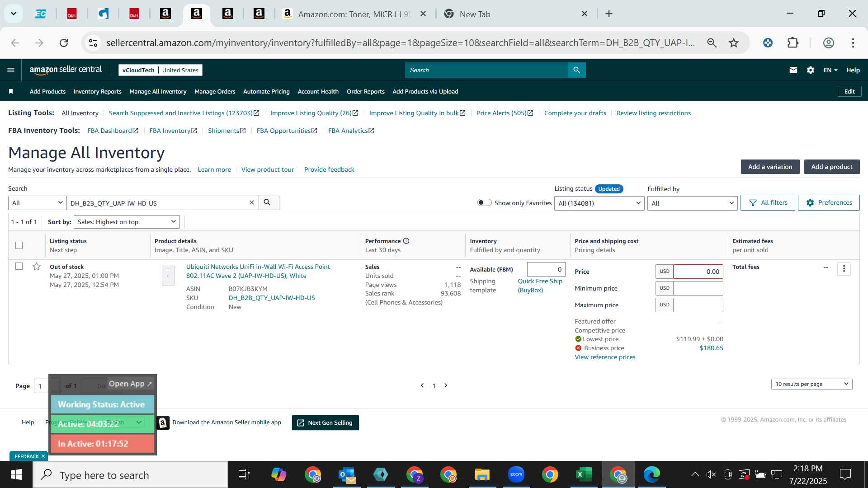Click View reference prices link
The width and height of the screenshot is (868, 488).
(605, 357)
